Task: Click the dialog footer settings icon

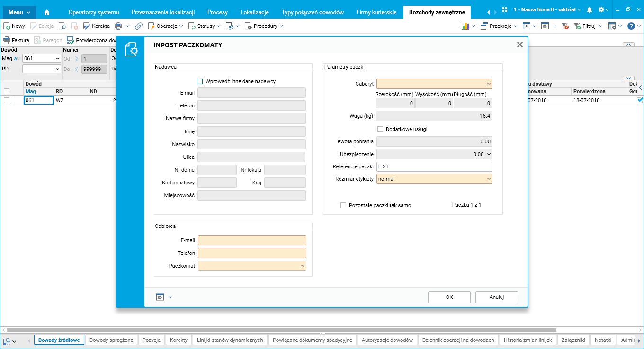Action: point(160,297)
